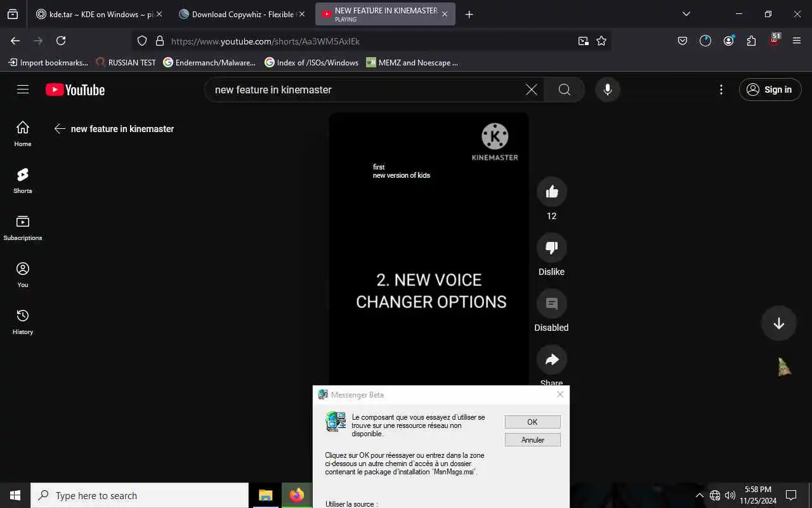
Task: Open MEMZ and Noescape bookmark
Action: coord(412,62)
